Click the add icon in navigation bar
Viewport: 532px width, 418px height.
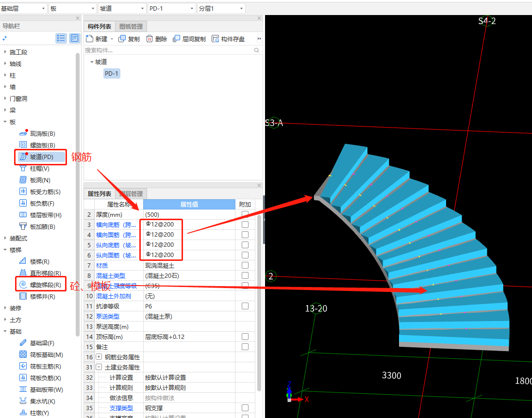click(x=4, y=39)
